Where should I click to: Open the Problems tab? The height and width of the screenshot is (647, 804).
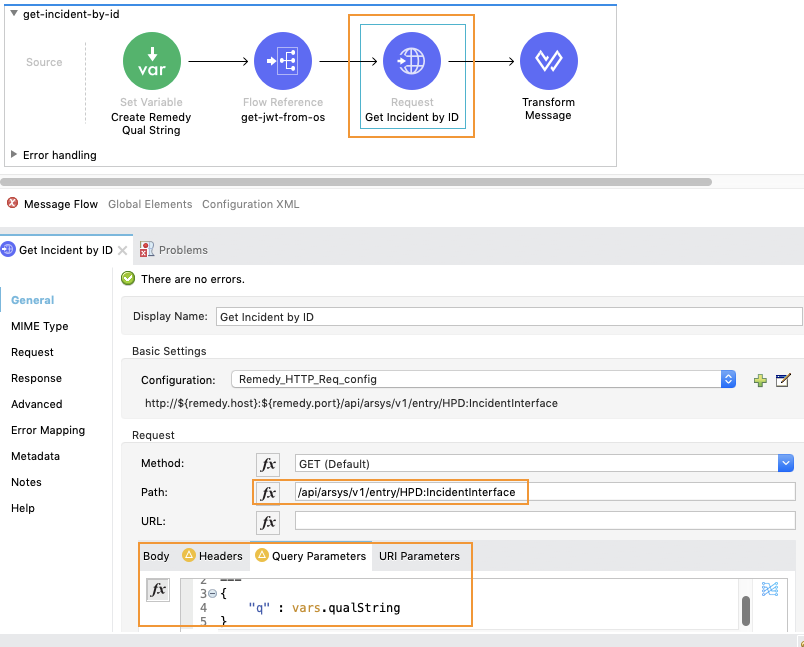[x=183, y=250]
